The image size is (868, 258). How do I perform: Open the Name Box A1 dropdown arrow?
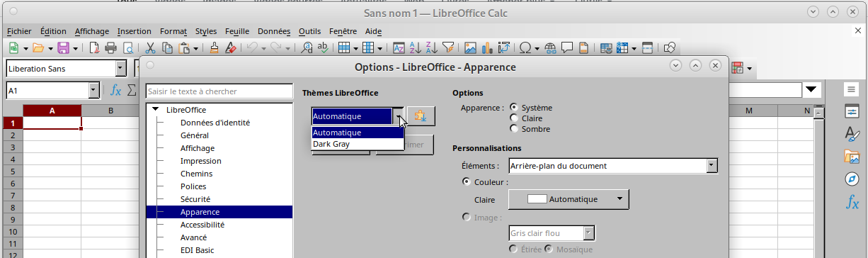(x=93, y=91)
